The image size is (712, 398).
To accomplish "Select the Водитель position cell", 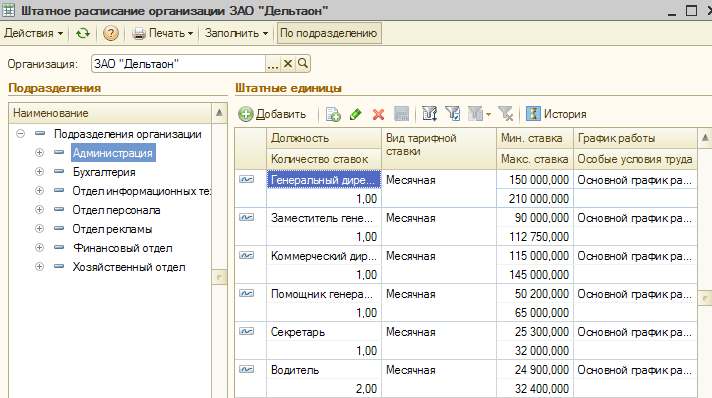I will click(324, 370).
